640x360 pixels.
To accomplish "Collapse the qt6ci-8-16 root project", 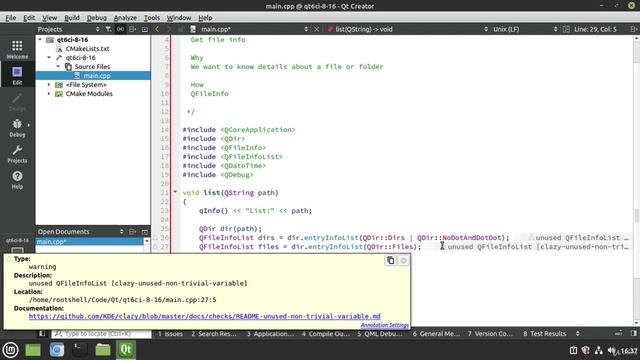I will click(x=40, y=40).
